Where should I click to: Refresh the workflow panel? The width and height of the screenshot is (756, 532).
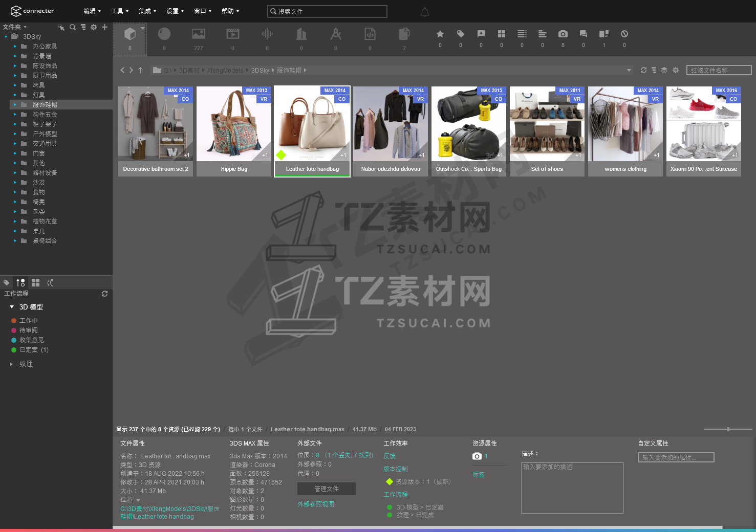point(104,294)
